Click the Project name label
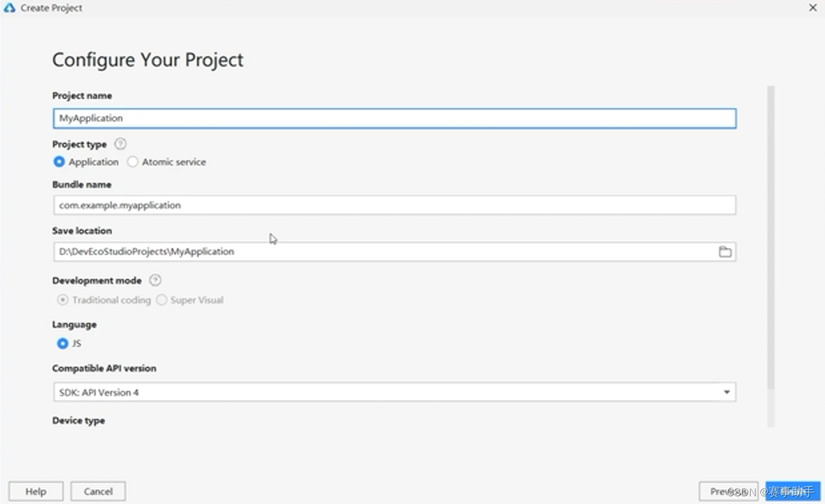This screenshot has width=825, height=504. coord(82,96)
